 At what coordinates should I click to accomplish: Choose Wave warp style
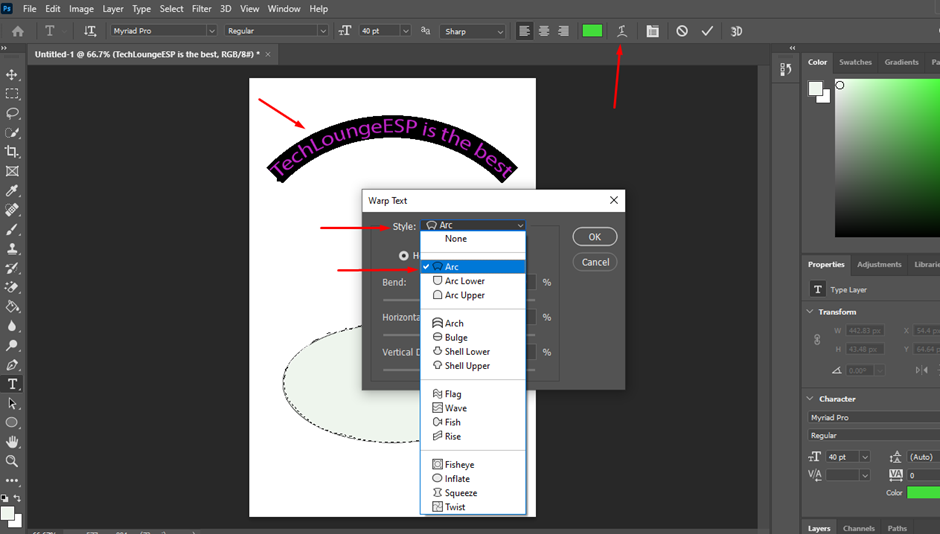[473, 408]
